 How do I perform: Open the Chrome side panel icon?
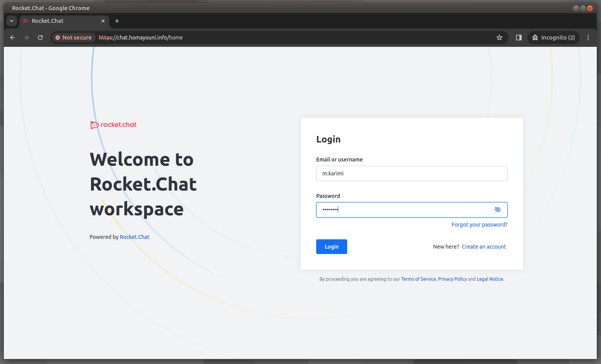pyautogui.click(x=519, y=38)
